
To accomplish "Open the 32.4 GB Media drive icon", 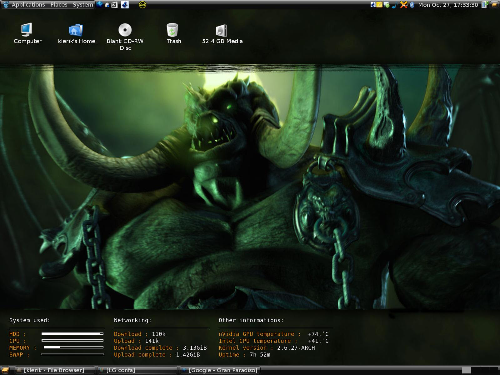I will click(x=222, y=33).
